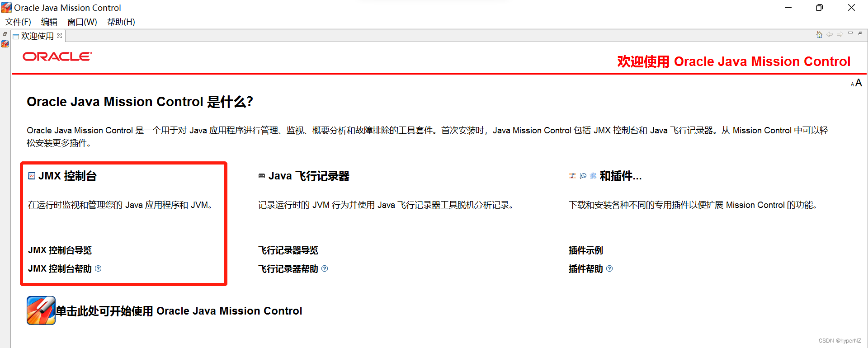Click the Java 飞行记录器 heading

[x=309, y=176]
